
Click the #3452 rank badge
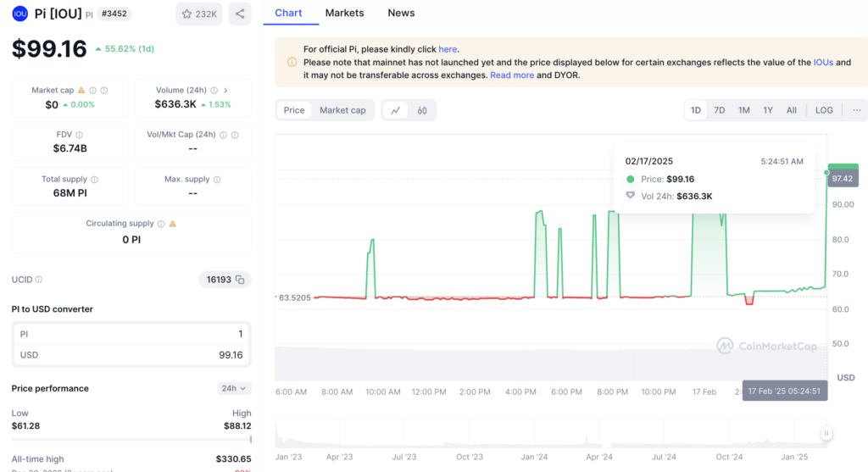tap(114, 14)
